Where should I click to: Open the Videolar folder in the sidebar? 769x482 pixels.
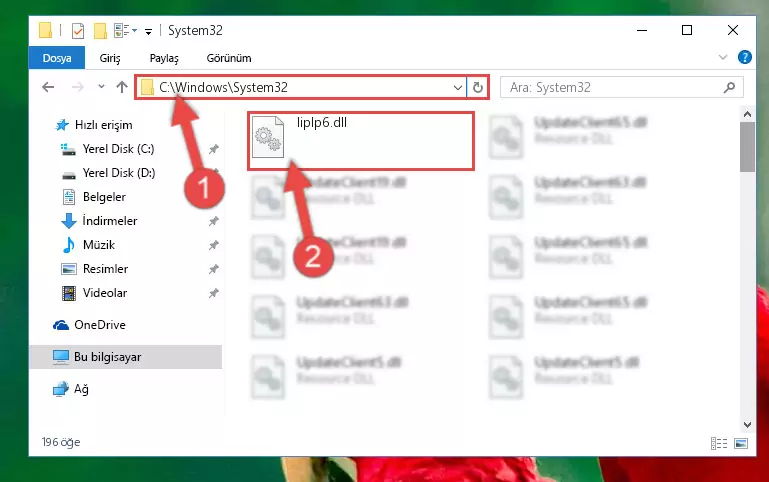point(104,293)
